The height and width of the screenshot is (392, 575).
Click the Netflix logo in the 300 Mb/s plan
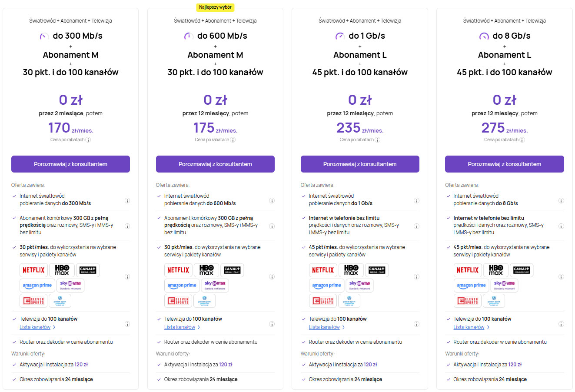pos(33,270)
